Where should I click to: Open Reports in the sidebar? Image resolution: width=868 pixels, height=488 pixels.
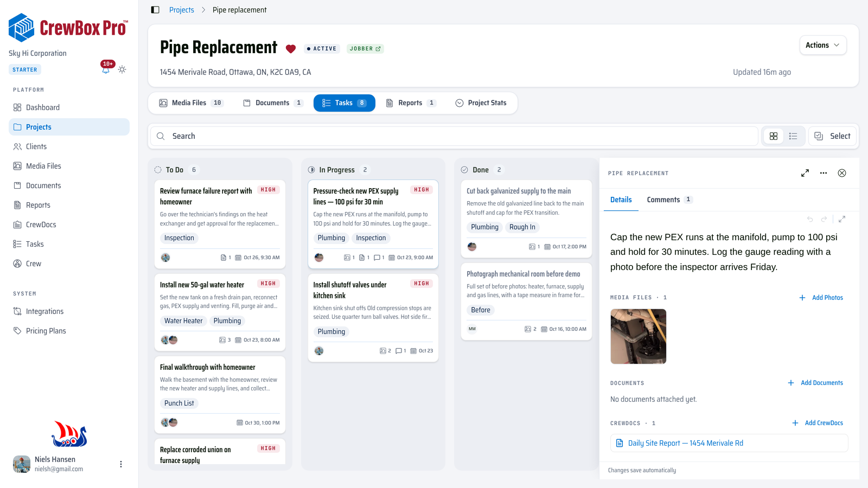(69, 205)
